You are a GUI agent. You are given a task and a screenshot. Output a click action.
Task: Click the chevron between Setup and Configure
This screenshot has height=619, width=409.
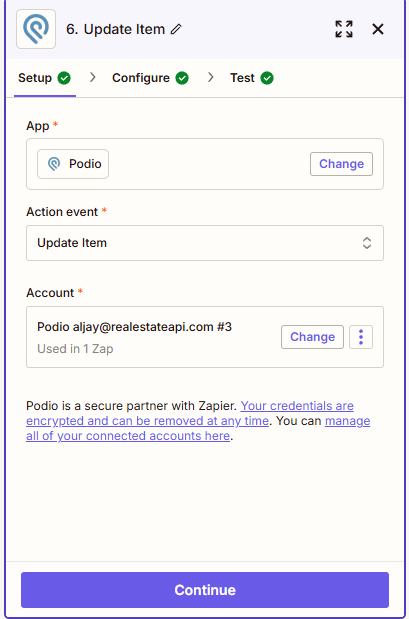coord(92,77)
